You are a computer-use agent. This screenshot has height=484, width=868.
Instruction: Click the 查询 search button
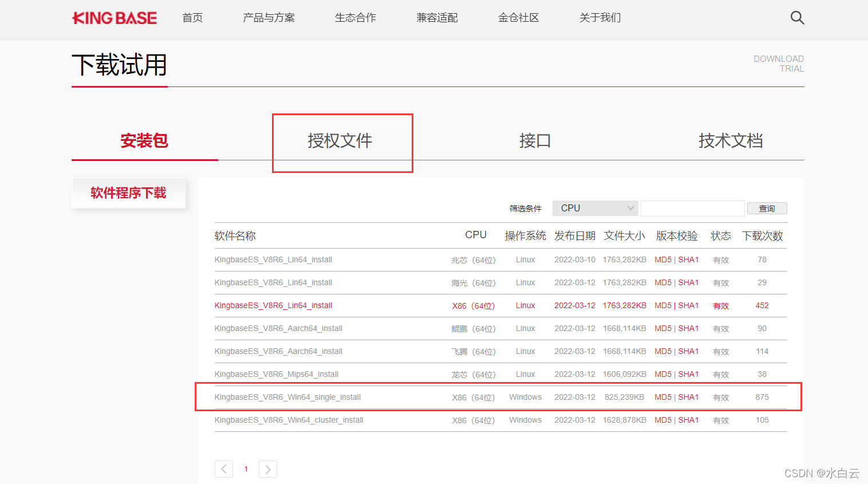pyautogui.click(x=767, y=208)
